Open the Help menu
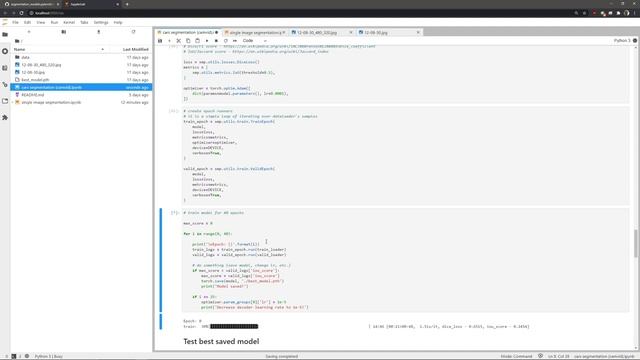The height and width of the screenshot is (360, 640). pyautogui.click(x=118, y=22)
